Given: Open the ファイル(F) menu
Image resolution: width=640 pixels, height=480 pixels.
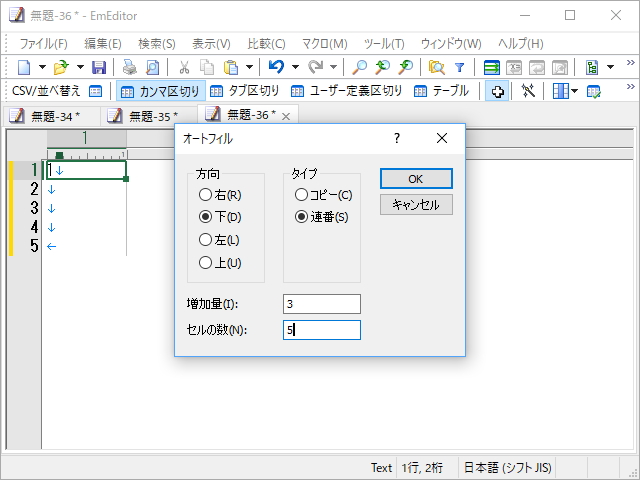Looking at the screenshot, I should tap(43, 43).
